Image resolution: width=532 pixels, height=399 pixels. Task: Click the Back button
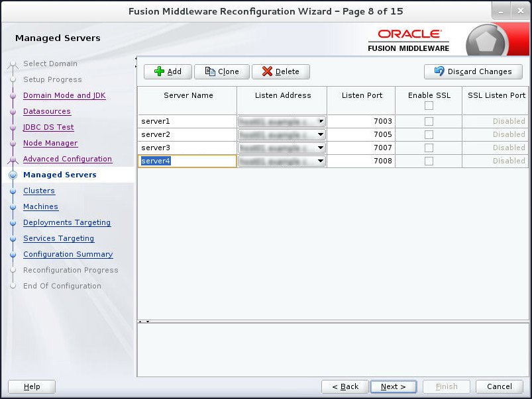(345, 386)
